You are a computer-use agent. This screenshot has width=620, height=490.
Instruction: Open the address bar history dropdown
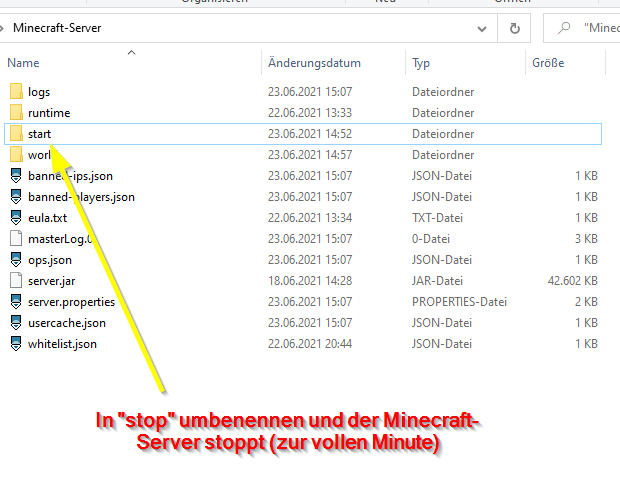[x=482, y=28]
